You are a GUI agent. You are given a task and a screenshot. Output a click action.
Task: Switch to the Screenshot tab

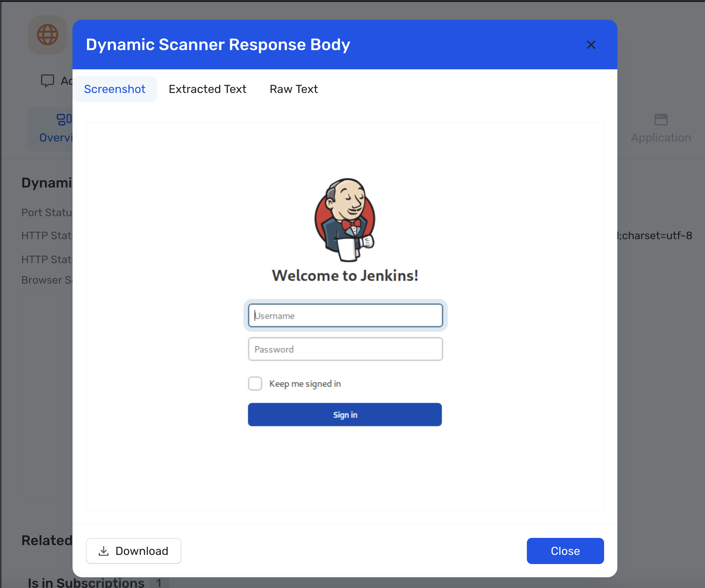click(115, 89)
